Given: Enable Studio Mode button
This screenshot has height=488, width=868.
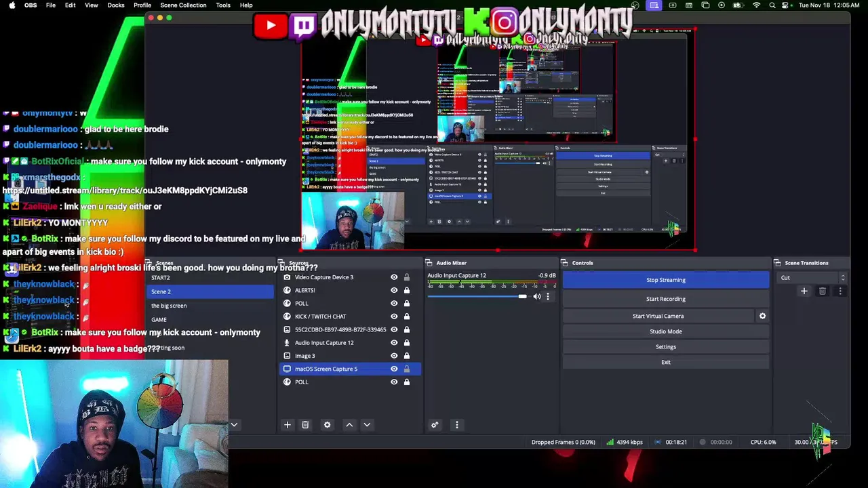Looking at the screenshot, I should pos(666,331).
